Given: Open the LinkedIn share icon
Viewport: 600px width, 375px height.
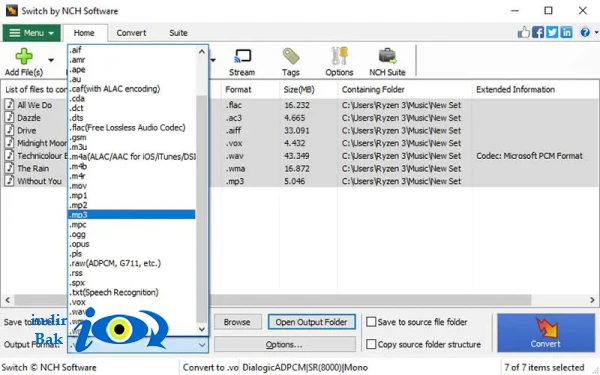Looking at the screenshot, I should [x=566, y=32].
